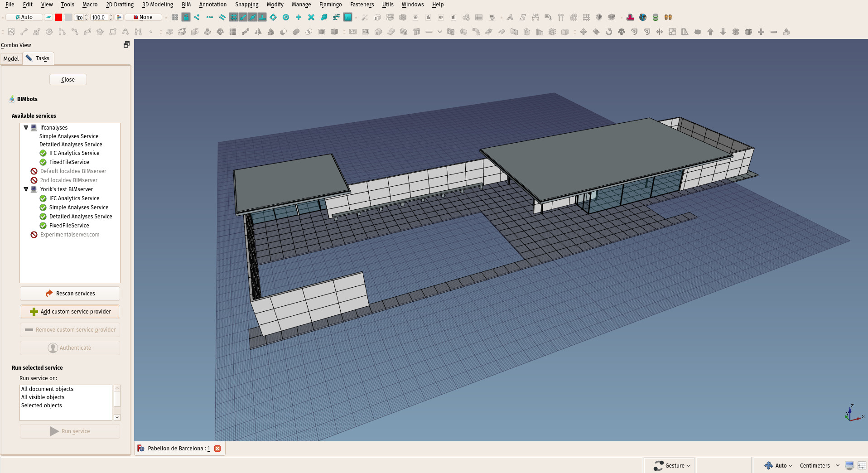868x473 pixels.
Task: Click the minus icon in modify toolbar
Action: point(774,32)
